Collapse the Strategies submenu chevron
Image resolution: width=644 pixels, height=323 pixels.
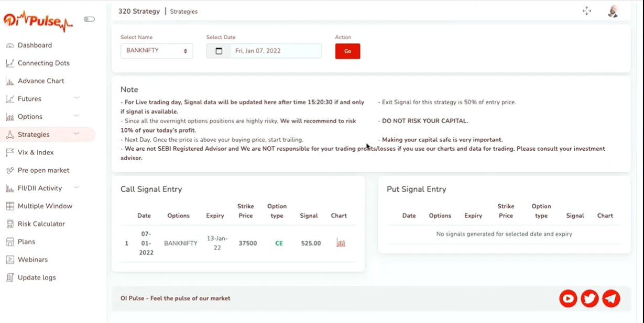pos(77,133)
